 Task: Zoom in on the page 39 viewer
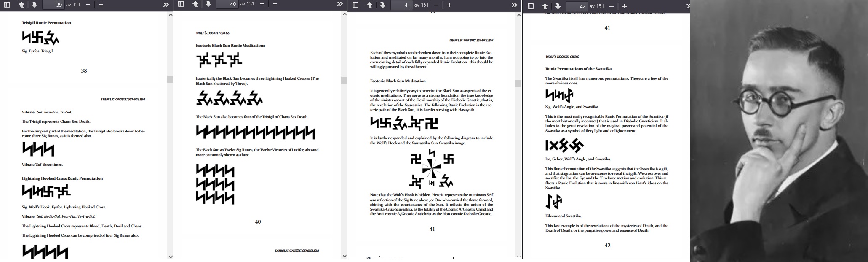[101, 5]
